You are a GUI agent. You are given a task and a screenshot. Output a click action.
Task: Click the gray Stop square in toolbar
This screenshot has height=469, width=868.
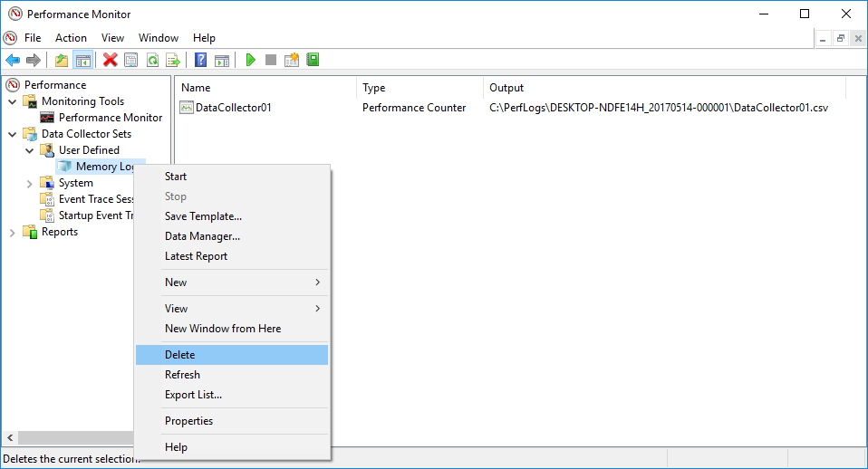pos(271,60)
